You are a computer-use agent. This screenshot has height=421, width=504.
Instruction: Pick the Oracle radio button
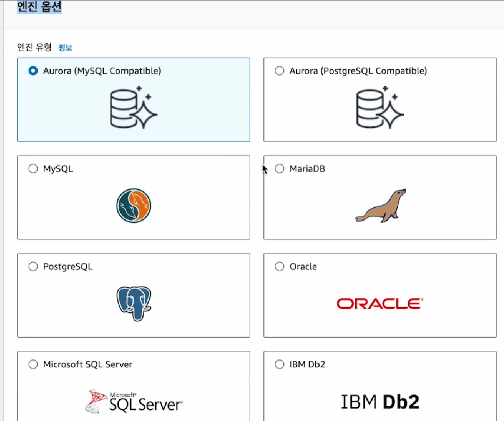click(279, 266)
